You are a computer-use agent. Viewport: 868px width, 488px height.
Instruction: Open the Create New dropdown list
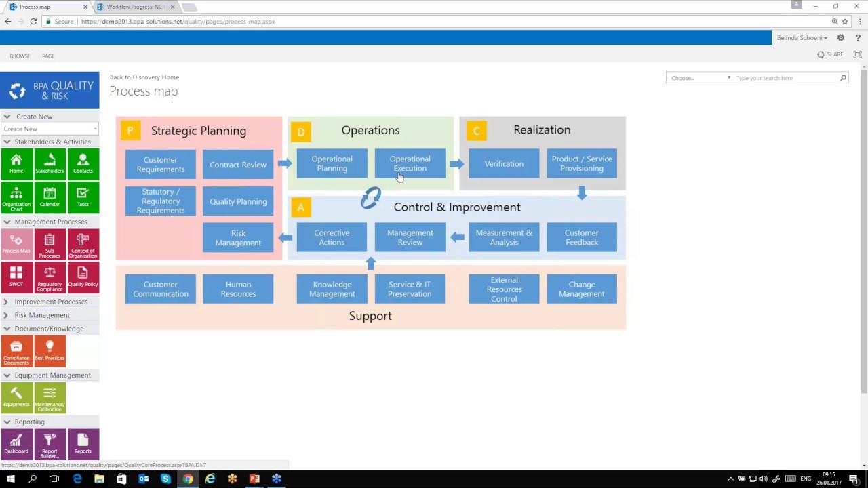click(x=50, y=129)
